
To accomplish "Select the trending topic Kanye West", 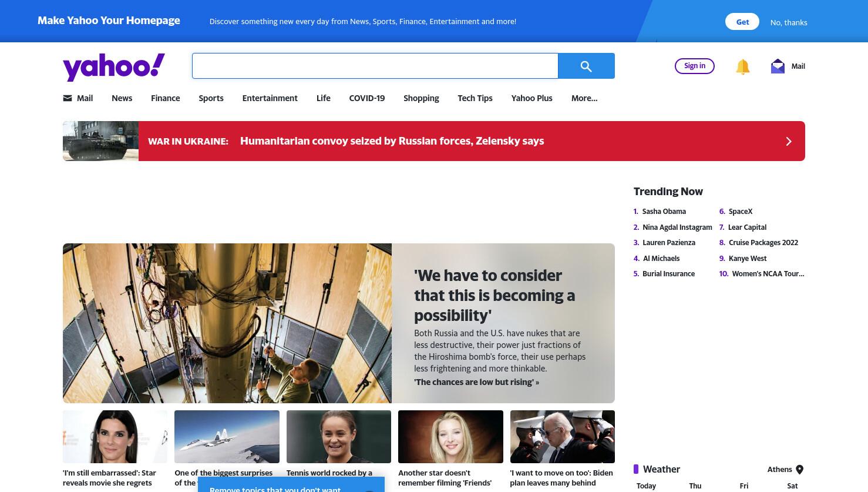I will [748, 258].
